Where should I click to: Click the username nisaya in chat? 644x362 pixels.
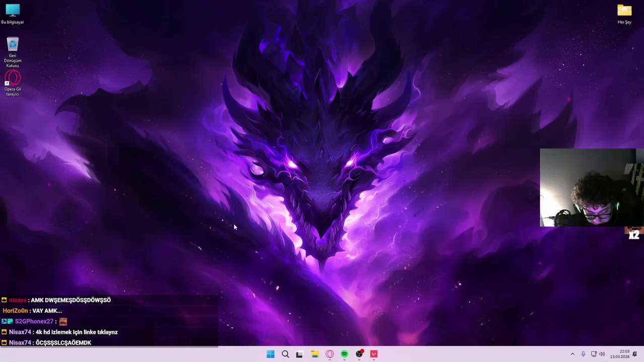(x=18, y=300)
